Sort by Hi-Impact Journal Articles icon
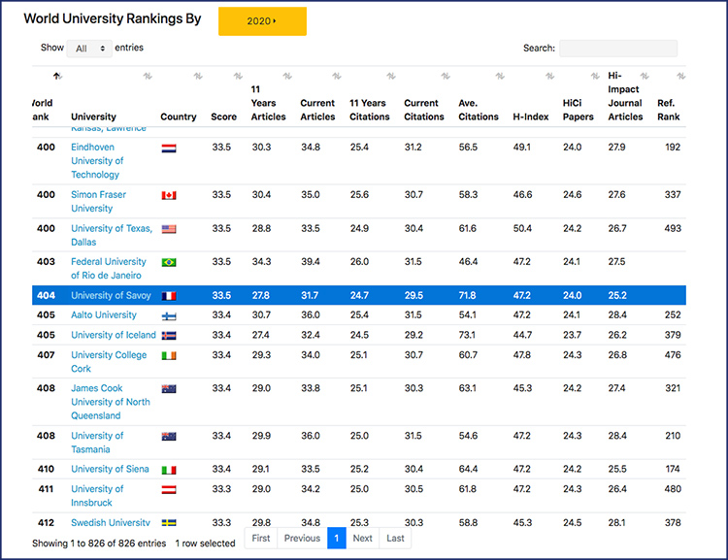Screen dimensions: 728x560 [x=645, y=76]
